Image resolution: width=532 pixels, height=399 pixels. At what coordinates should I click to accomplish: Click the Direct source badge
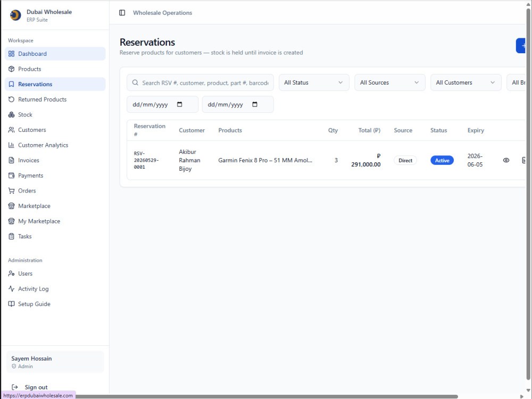pos(405,161)
